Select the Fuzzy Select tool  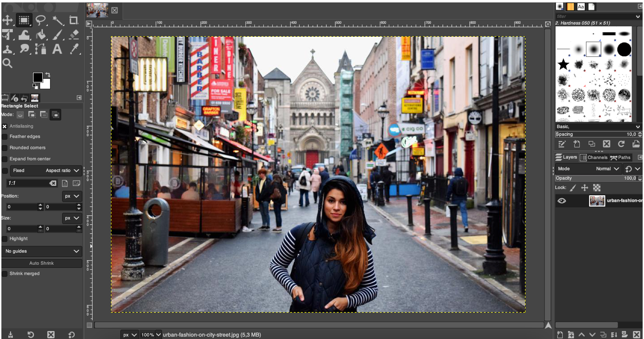pos(57,20)
